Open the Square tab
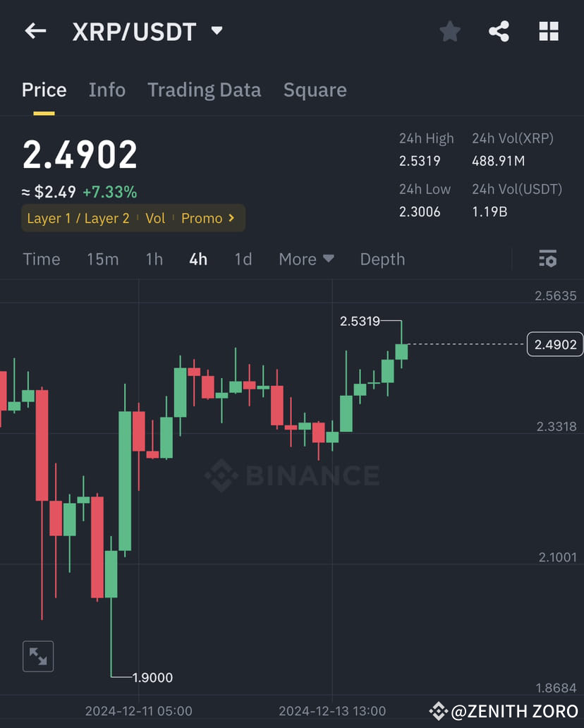This screenshot has height=728, width=584. tap(315, 90)
